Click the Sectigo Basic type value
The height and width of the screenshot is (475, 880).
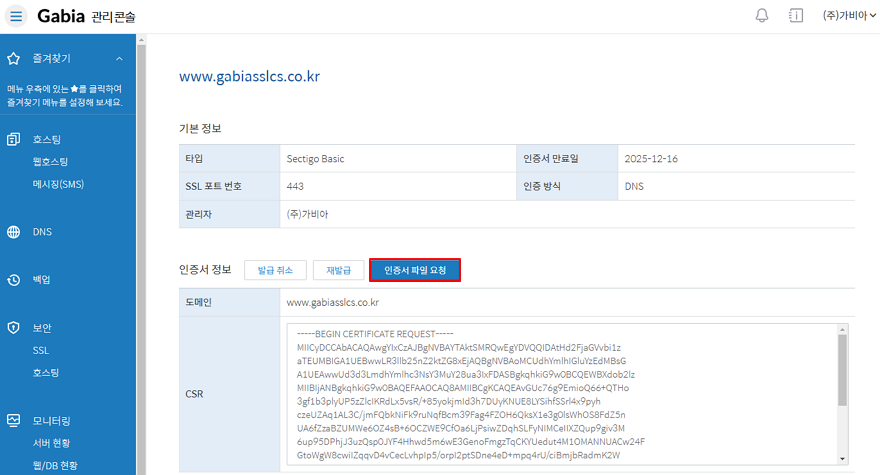pos(315,159)
